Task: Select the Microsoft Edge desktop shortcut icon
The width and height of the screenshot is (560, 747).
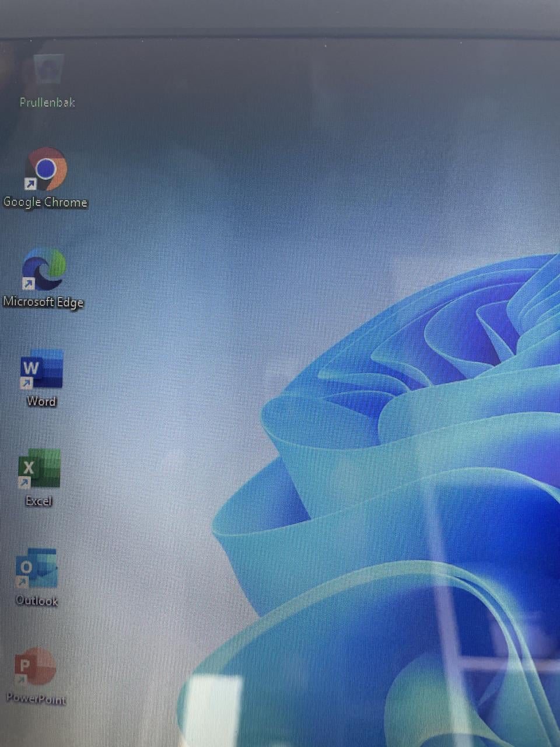Action: tap(44, 269)
